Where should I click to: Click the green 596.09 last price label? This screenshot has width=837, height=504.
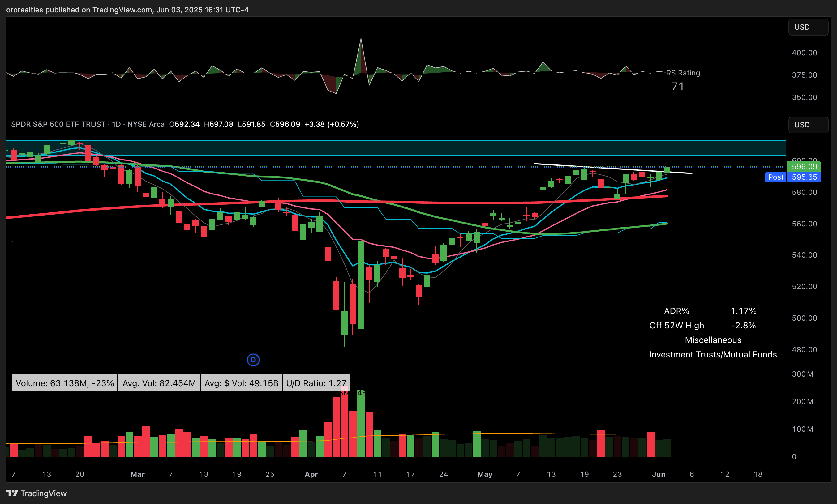pyautogui.click(x=804, y=167)
